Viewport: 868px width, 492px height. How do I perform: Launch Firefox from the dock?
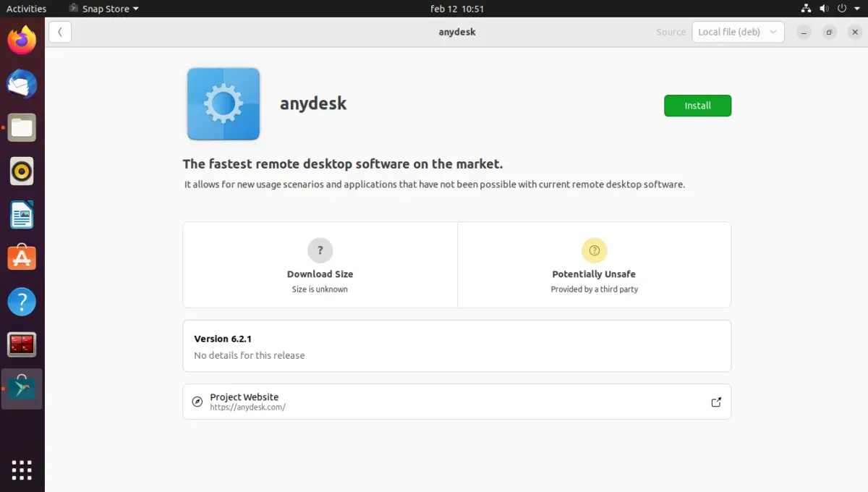point(22,41)
